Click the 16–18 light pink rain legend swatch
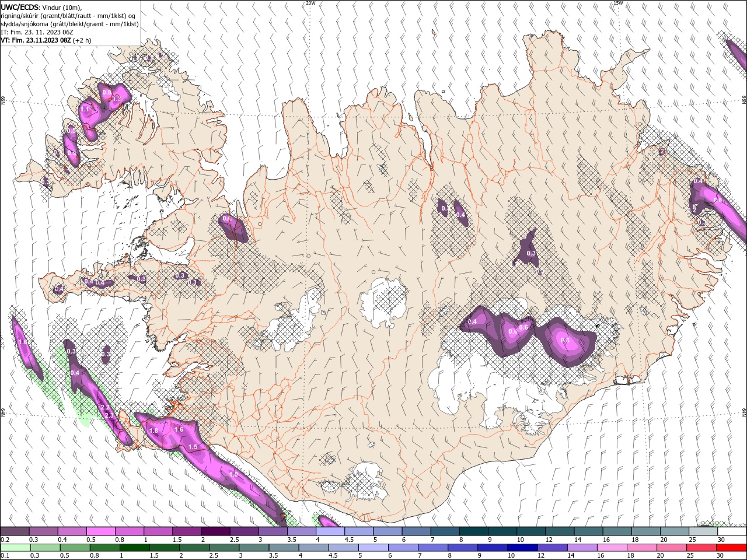 click(x=612, y=548)
